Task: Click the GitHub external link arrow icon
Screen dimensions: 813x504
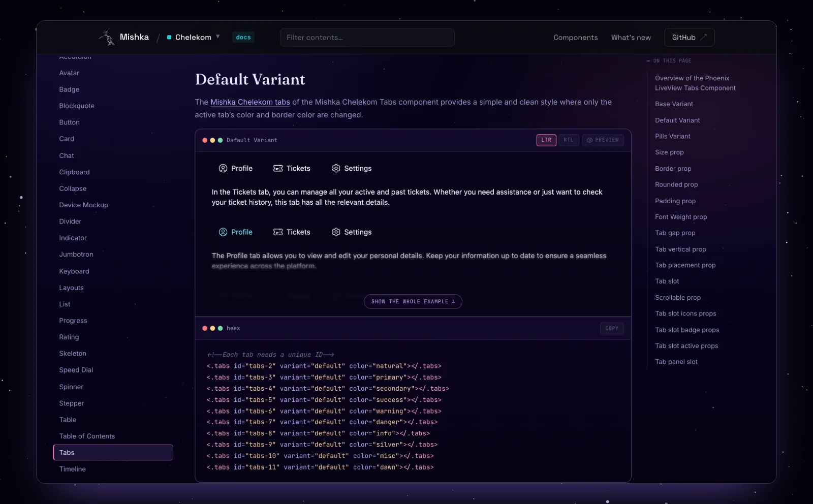Action: coord(704,37)
